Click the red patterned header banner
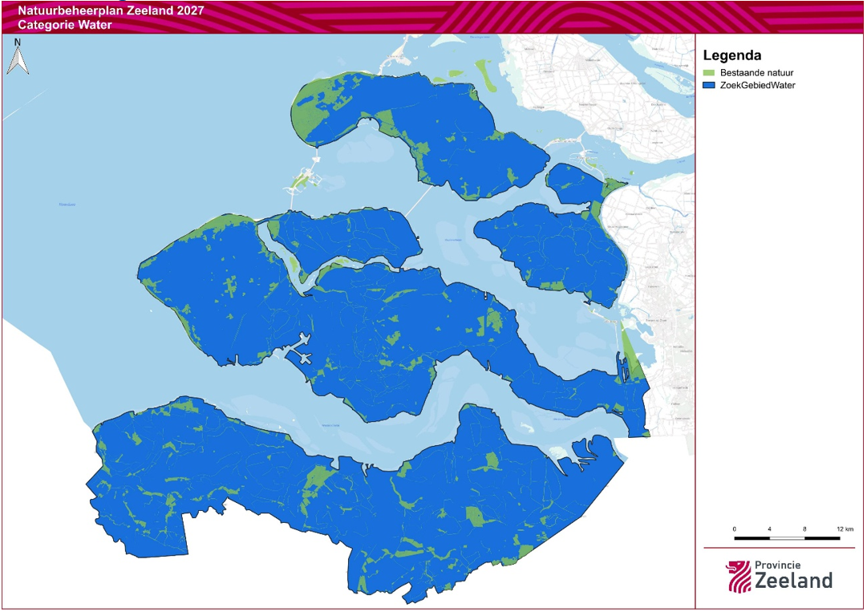 coord(433,17)
